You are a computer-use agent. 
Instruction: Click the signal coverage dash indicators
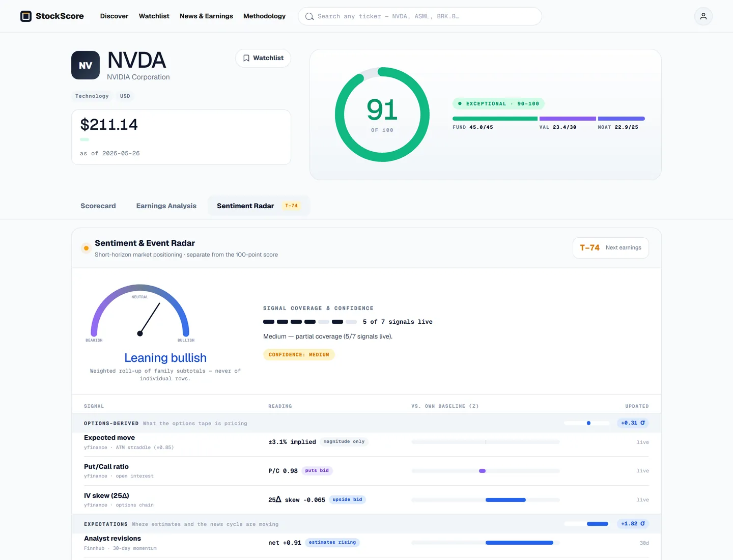tap(310, 322)
